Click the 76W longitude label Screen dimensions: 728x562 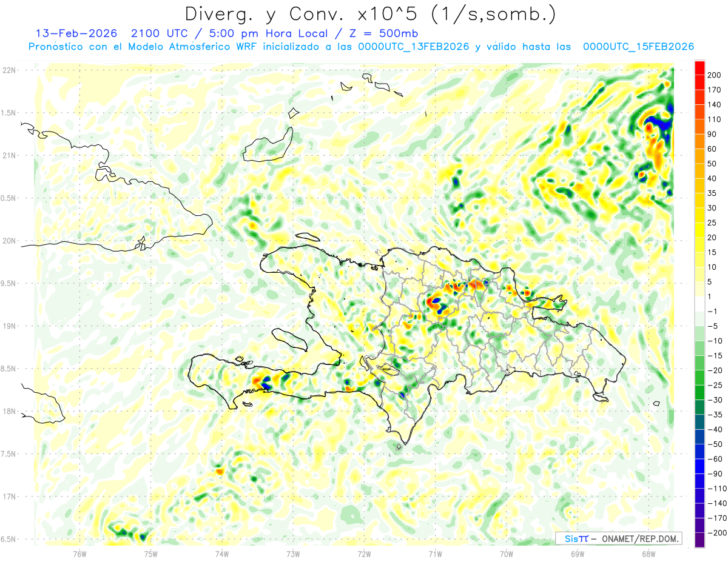coord(80,554)
